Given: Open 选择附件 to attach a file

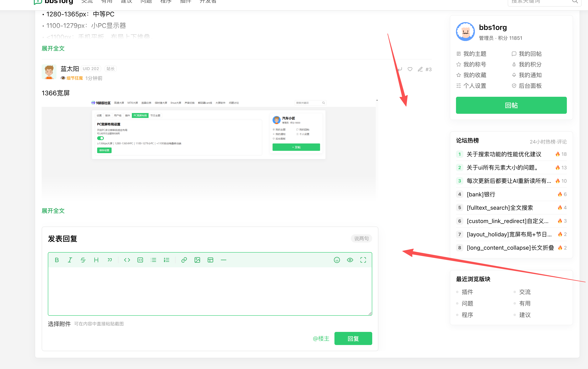Looking at the screenshot, I should 59,324.
